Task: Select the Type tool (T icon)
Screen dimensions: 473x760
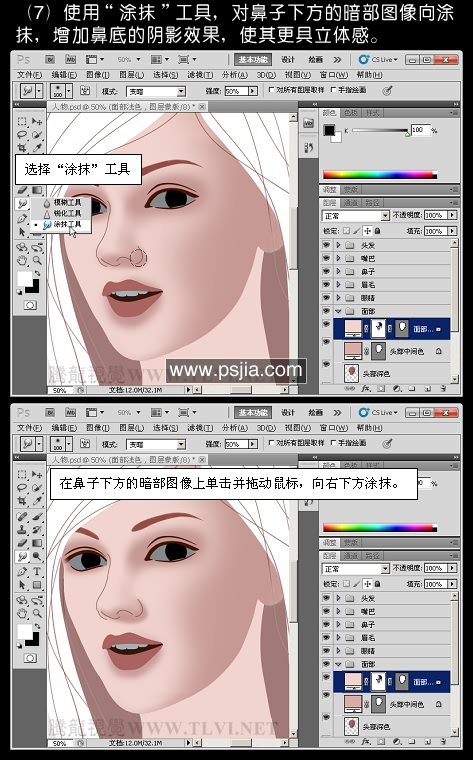Action: (x=37, y=571)
